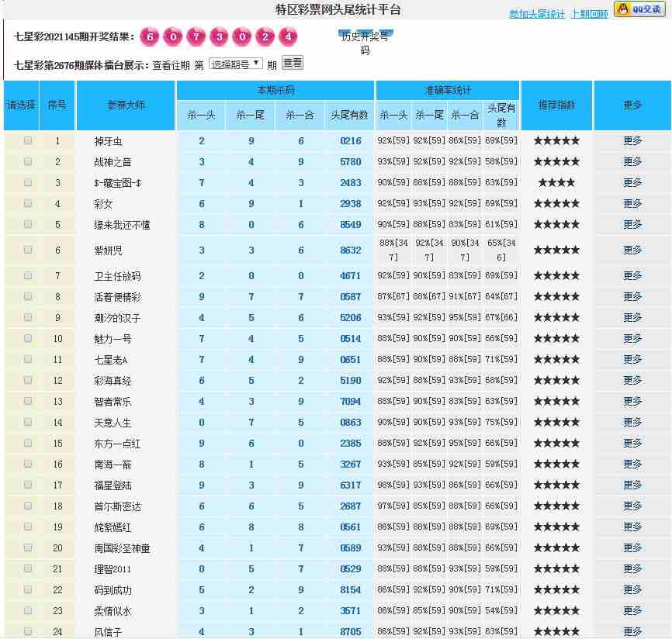Screen dimensions: 672x639
Task: Click the star rating for 掉牙虫
Action: tap(556, 141)
